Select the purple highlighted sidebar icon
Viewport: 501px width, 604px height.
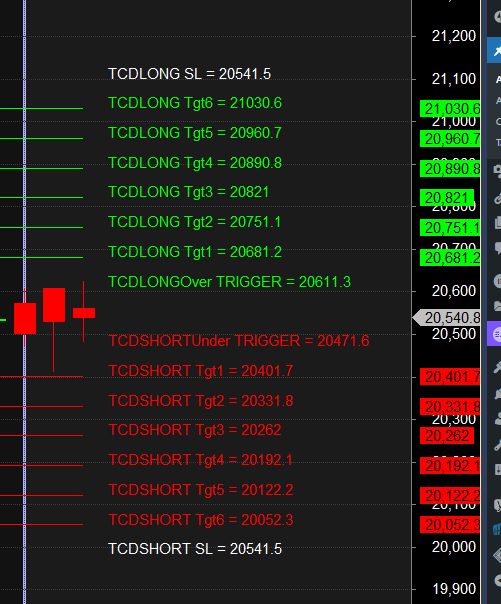point(494,334)
